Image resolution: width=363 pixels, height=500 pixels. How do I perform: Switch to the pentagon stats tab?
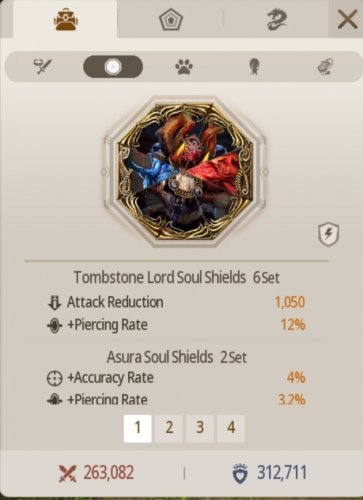pos(171,20)
